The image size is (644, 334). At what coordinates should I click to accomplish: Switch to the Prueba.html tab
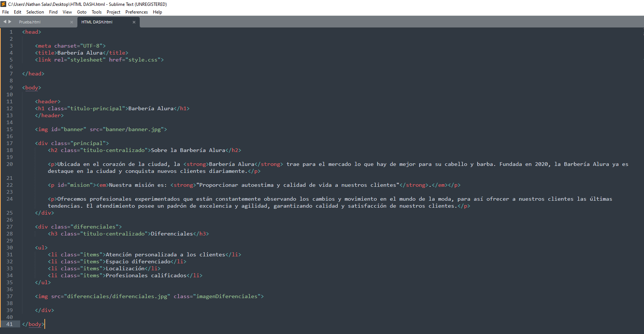click(30, 22)
